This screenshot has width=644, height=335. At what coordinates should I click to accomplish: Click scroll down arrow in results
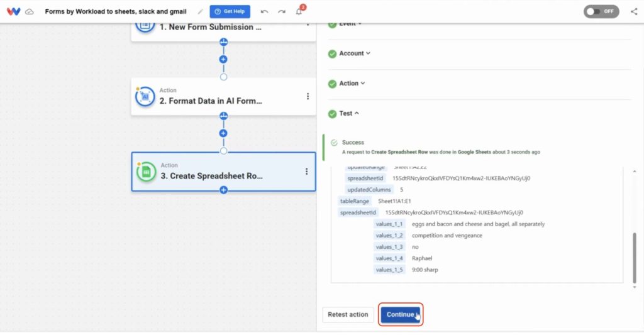(634, 287)
